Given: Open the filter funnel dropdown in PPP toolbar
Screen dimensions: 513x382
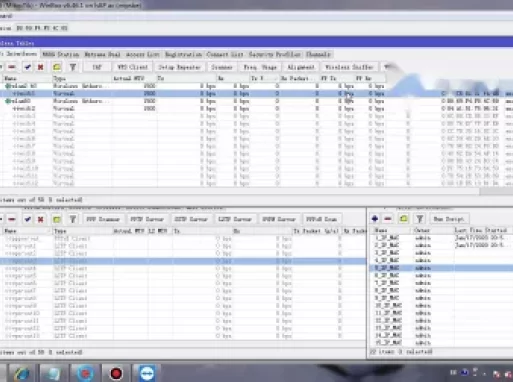Looking at the screenshot, I should pos(73,219).
